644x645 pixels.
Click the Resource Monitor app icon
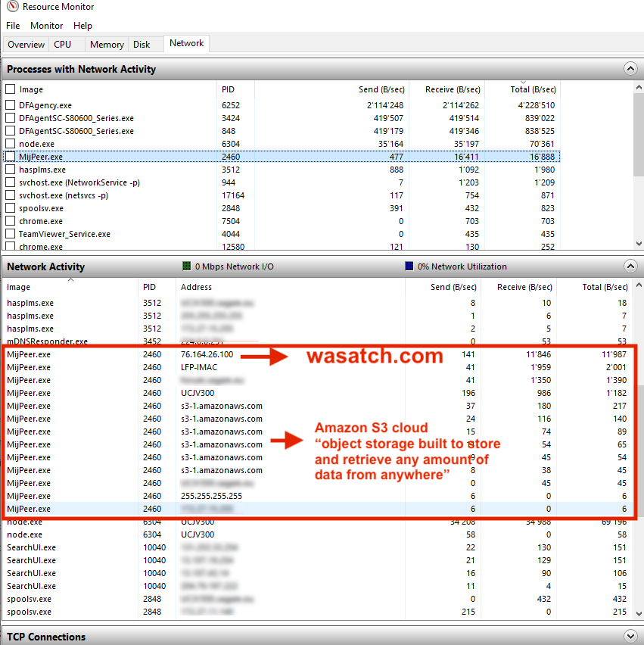pos(13,7)
